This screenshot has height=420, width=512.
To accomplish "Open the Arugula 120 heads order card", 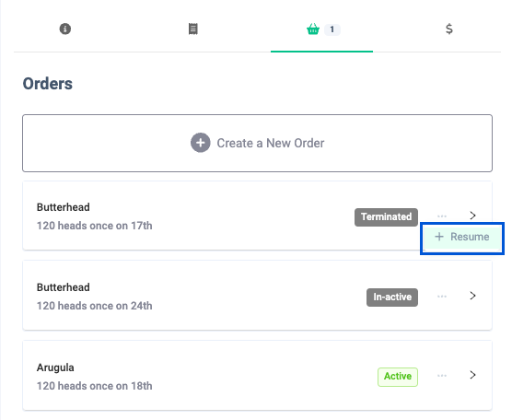I will 257,376.
